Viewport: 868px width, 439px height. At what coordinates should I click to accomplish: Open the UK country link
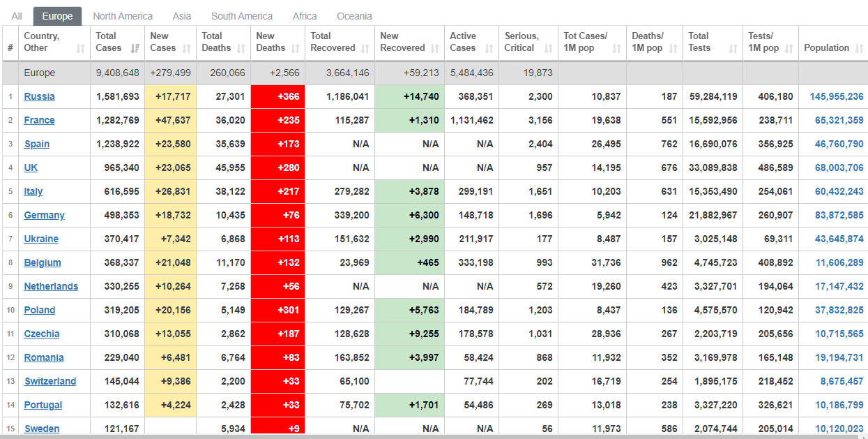[x=31, y=168]
